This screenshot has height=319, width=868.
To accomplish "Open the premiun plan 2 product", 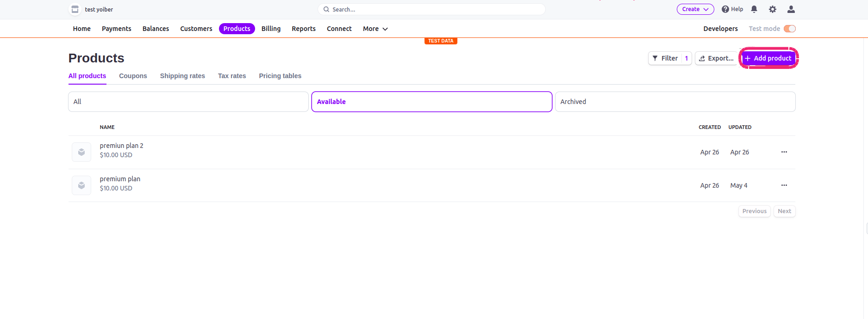I will [x=122, y=146].
